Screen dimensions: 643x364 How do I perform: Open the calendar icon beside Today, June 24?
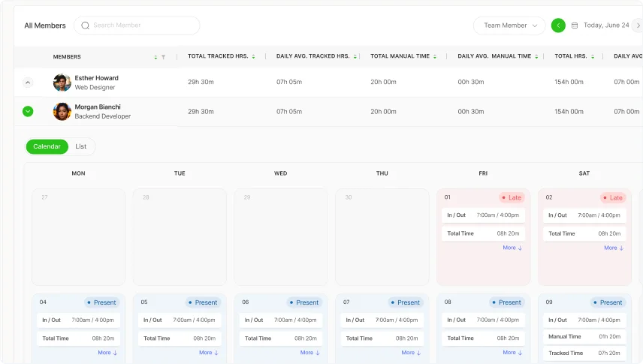click(575, 26)
